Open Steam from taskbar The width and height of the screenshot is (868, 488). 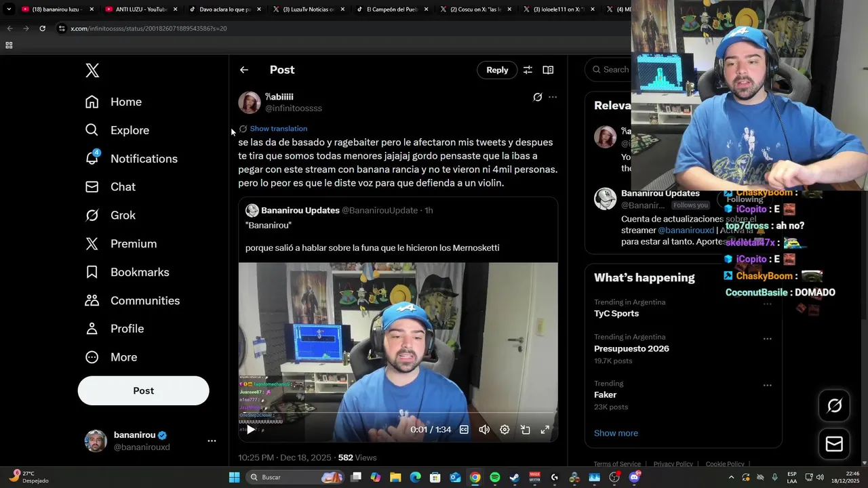(x=515, y=477)
